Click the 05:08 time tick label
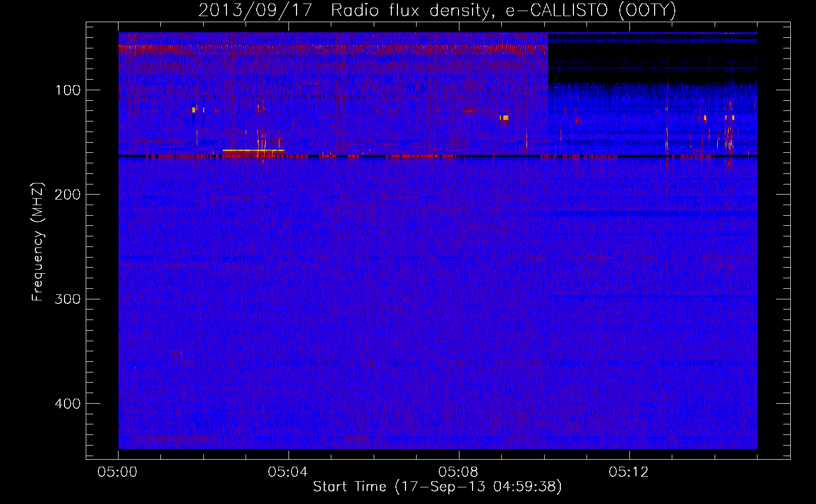 pyautogui.click(x=458, y=472)
